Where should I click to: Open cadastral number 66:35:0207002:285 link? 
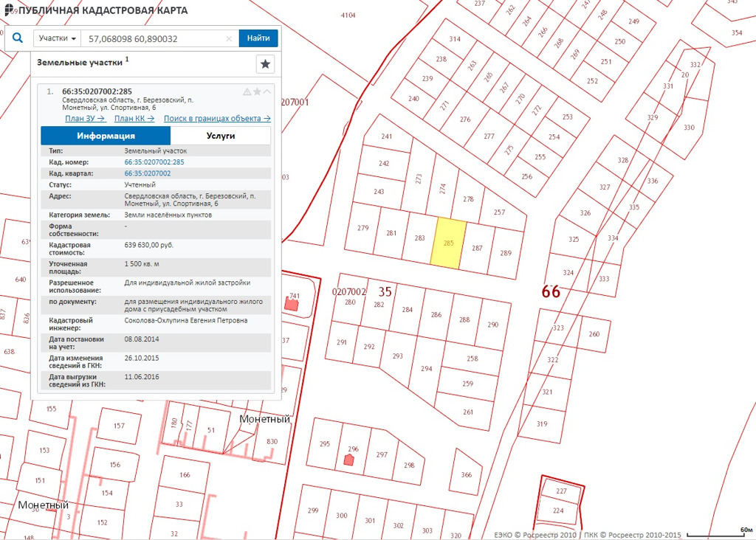154,162
